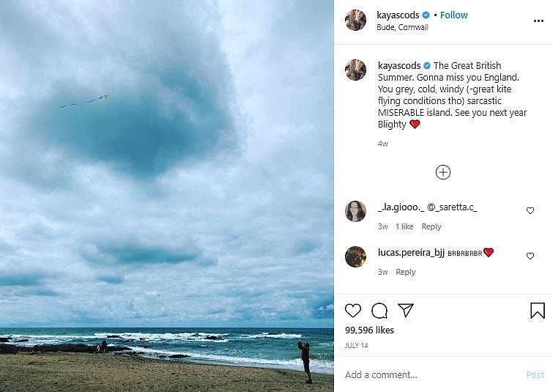553x392 pixels.
Task: Load more comments with the plus icon
Action: point(443,172)
